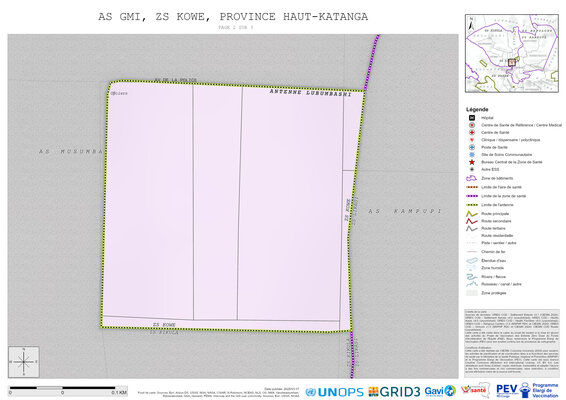
Task: Click the 'PAGE 2 SUR 3' subtitle
Action: (x=236, y=27)
